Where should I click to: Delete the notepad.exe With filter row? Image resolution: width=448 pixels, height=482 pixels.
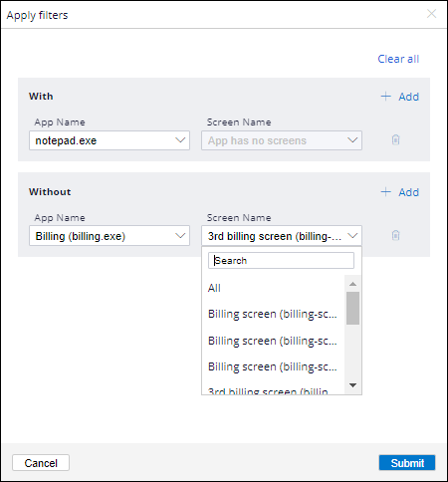coord(395,139)
